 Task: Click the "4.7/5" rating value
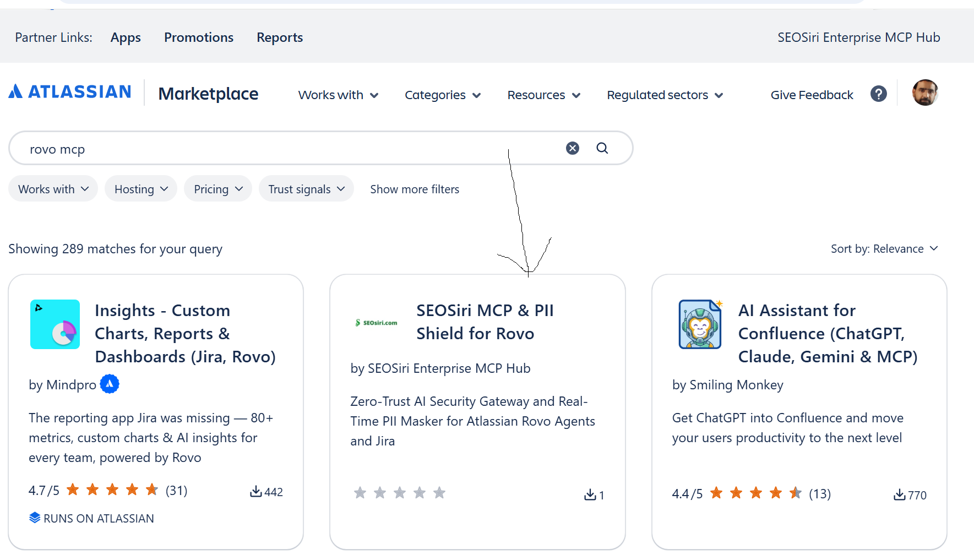pos(44,490)
